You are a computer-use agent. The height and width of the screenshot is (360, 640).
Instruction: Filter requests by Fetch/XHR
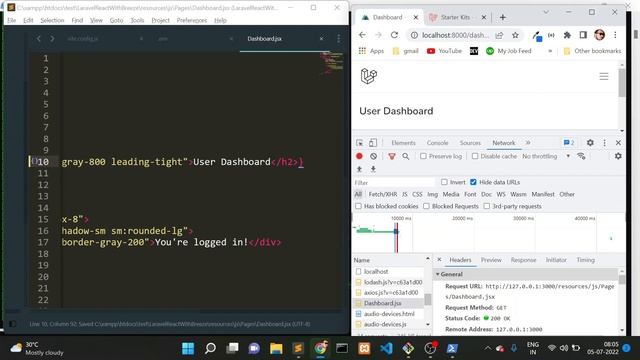(x=382, y=194)
